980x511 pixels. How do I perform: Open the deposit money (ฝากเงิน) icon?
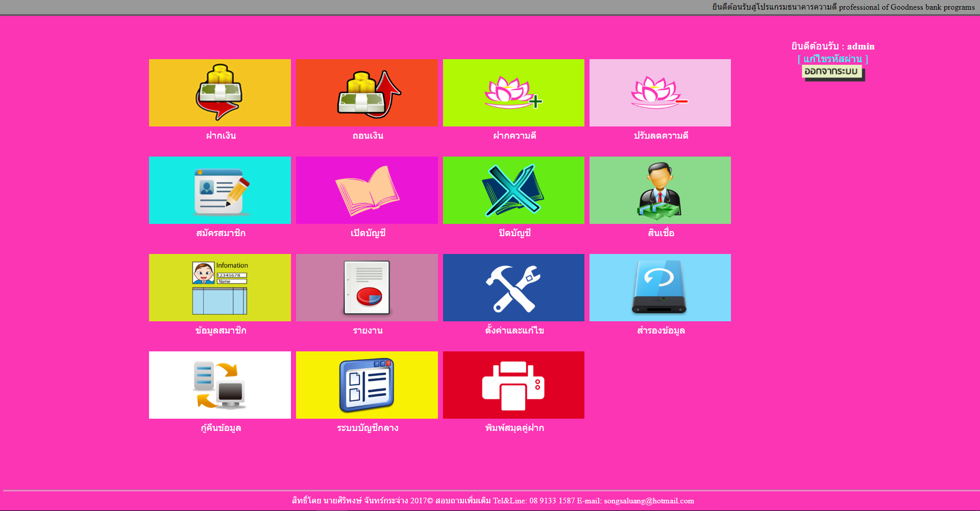[219, 93]
